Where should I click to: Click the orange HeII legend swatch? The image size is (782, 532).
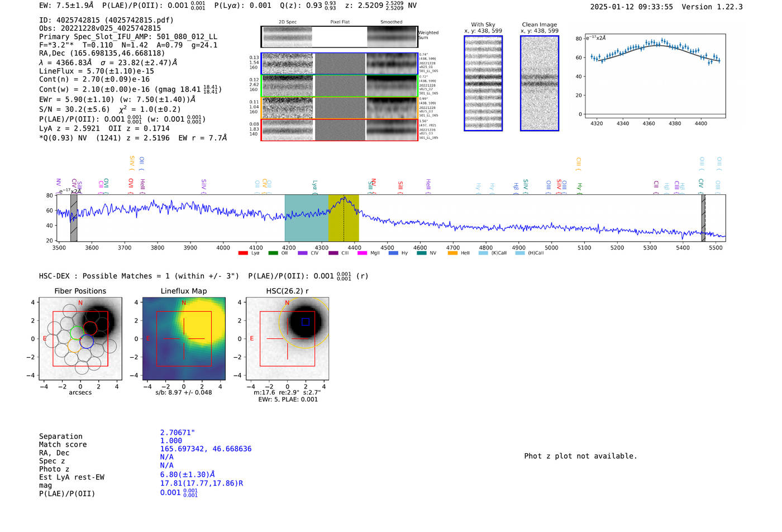452,253
